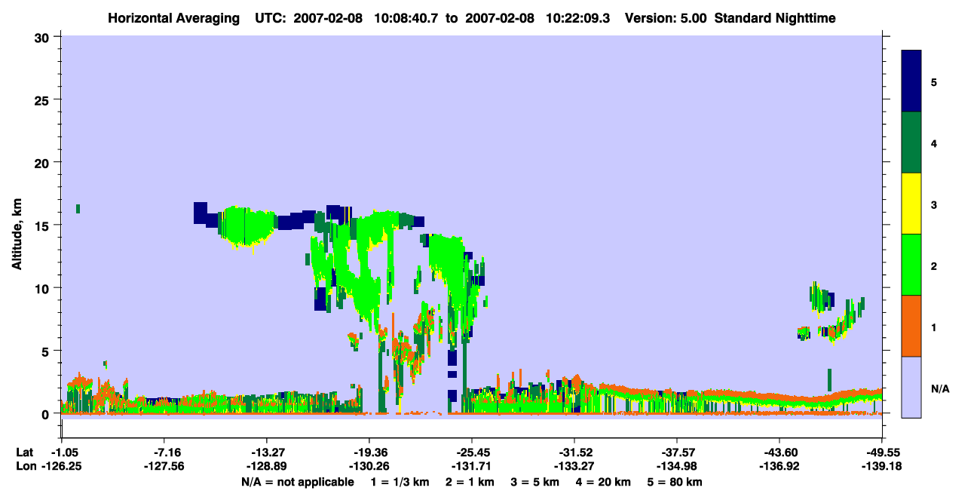Click longitude value -139.18
This screenshot has width=980, height=503.
[881, 466]
